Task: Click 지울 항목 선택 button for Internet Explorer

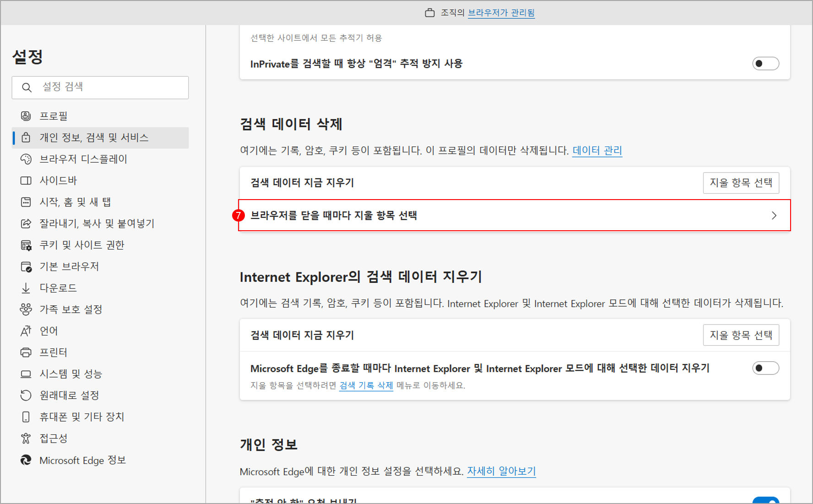Action: tap(740, 335)
